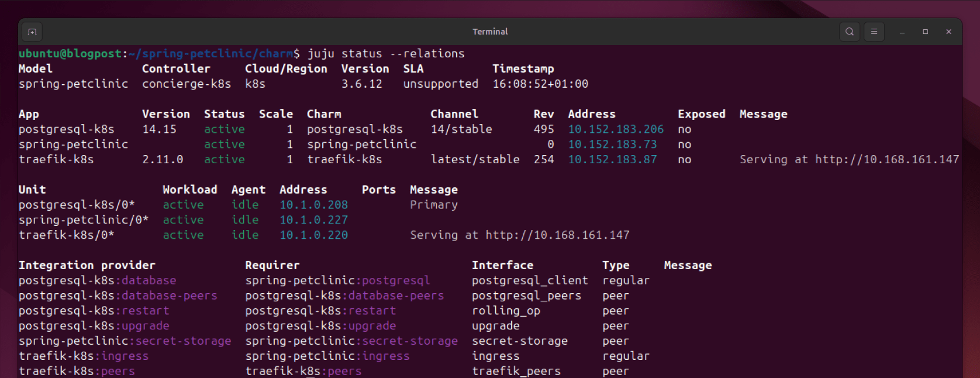Maximize the Terminal window
This screenshot has width=980, height=378.
(x=926, y=32)
